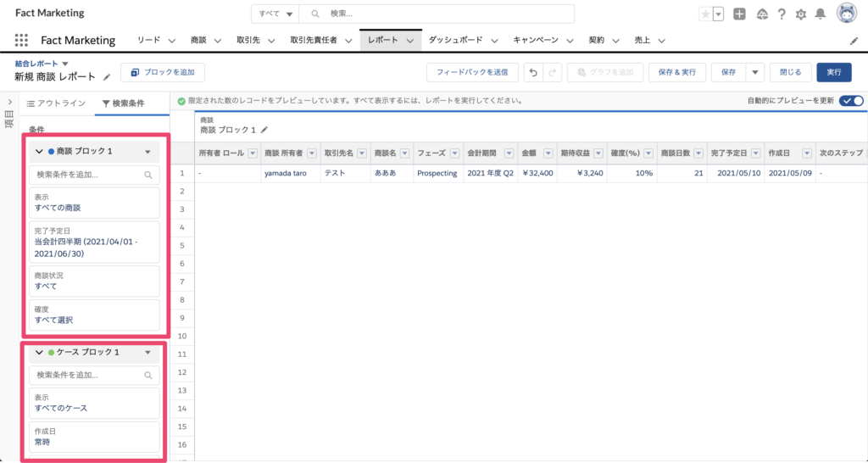Open the dropdown arrow next to 保存
Viewport: 868px width, 463px height.
[x=755, y=73]
